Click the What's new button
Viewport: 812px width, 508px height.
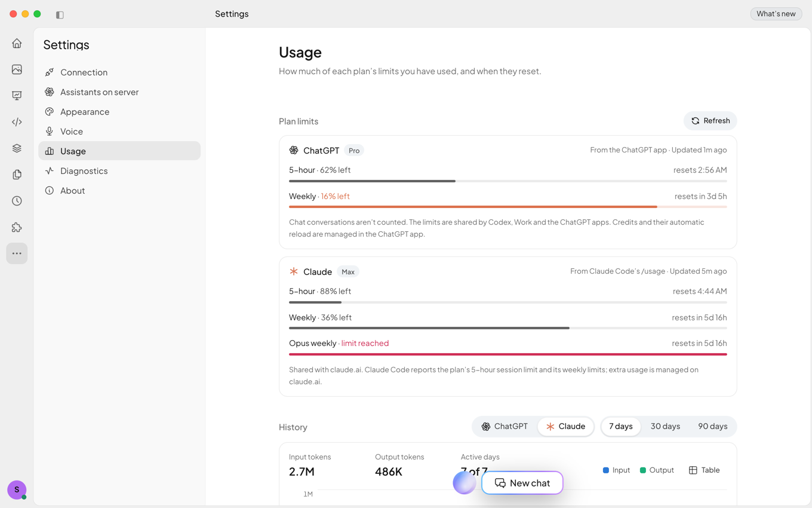point(776,14)
